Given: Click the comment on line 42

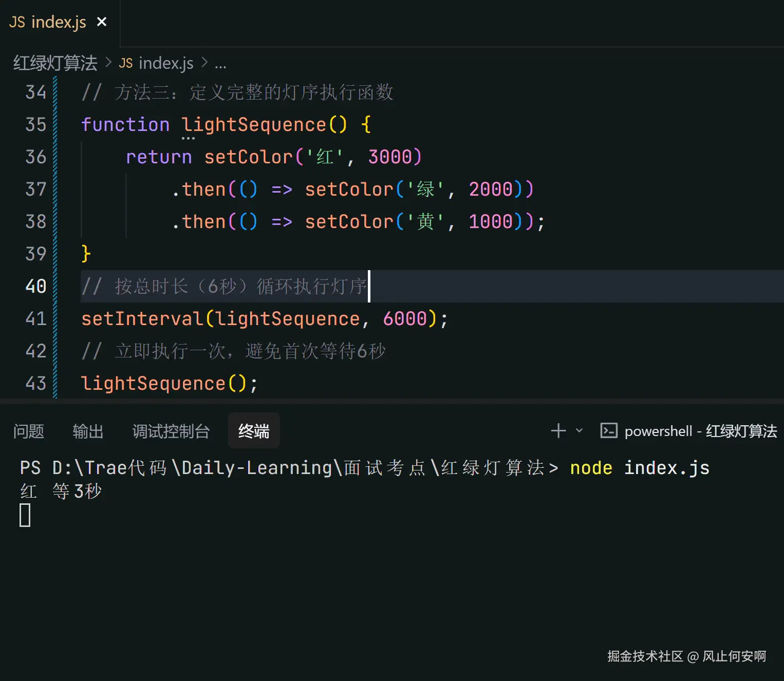Looking at the screenshot, I should (234, 351).
